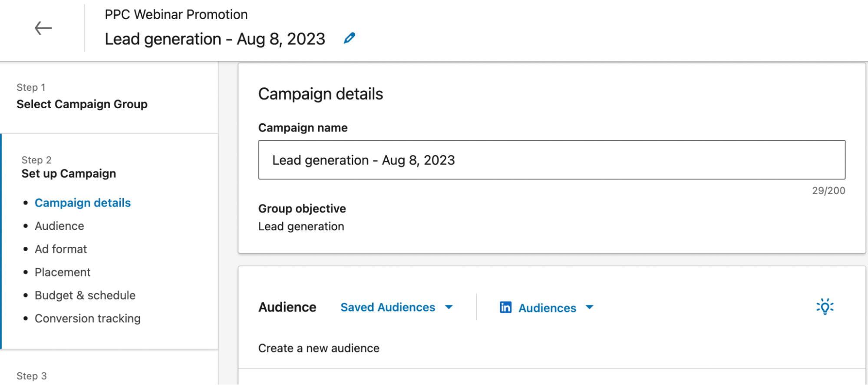Go to the Placement section
868x385 pixels.
(x=63, y=272)
